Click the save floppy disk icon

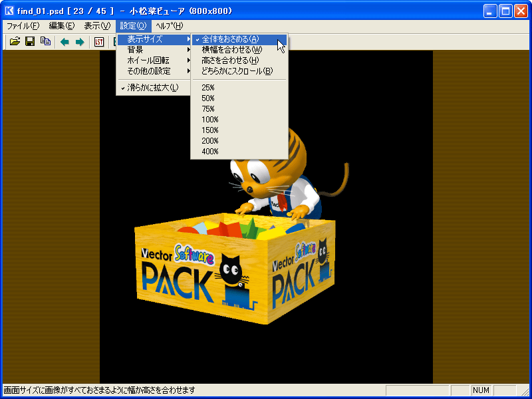[x=30, y=42]
